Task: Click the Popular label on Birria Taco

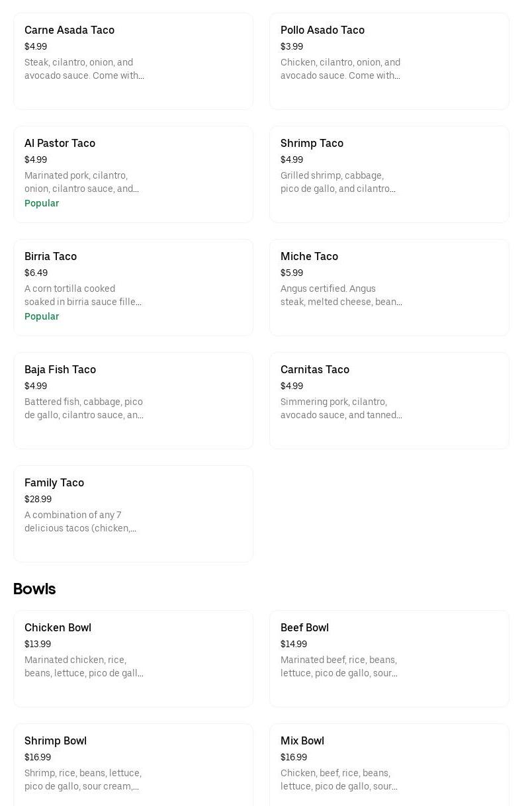Action: [42, 316]
